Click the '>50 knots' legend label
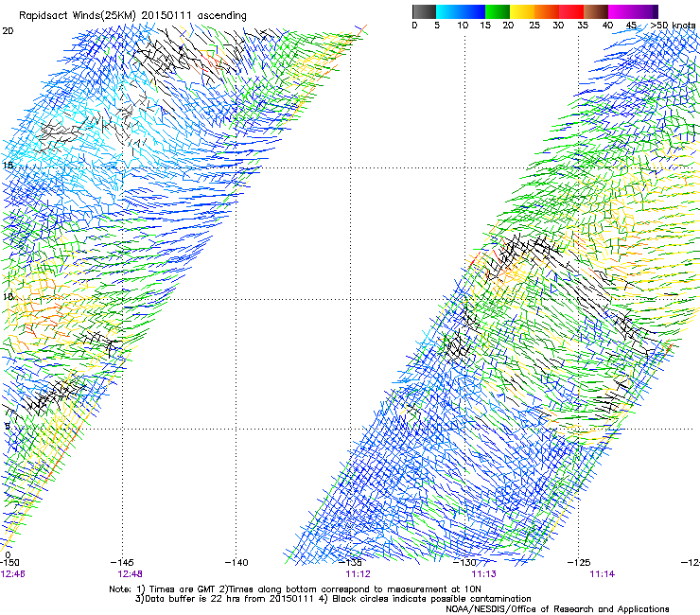This screenshot has width=700, height=615. tap(673, 25)
